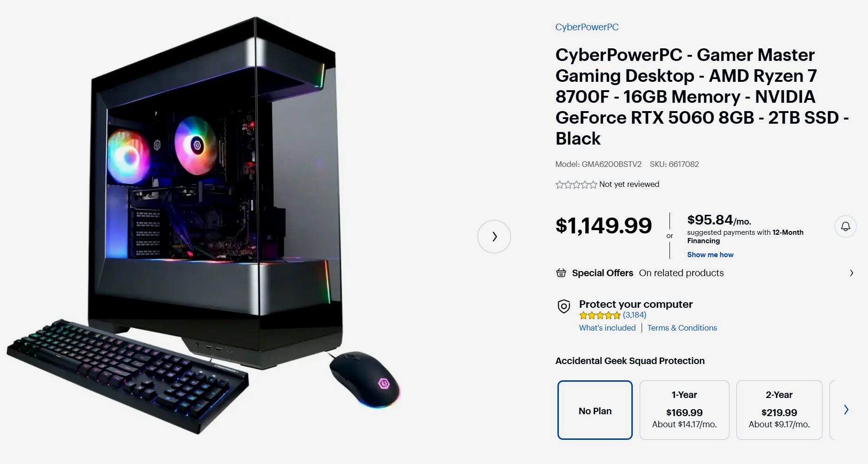Select the No Plan protection option
Screen dimensions: 868x464
click(x=595, y=410)
